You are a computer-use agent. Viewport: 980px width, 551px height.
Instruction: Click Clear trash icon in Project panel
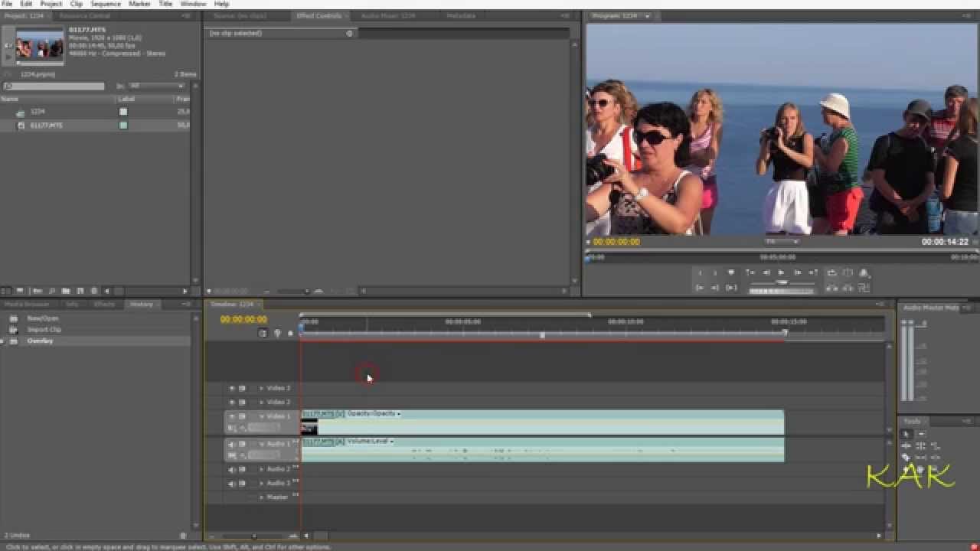click(x=93, y=291)
